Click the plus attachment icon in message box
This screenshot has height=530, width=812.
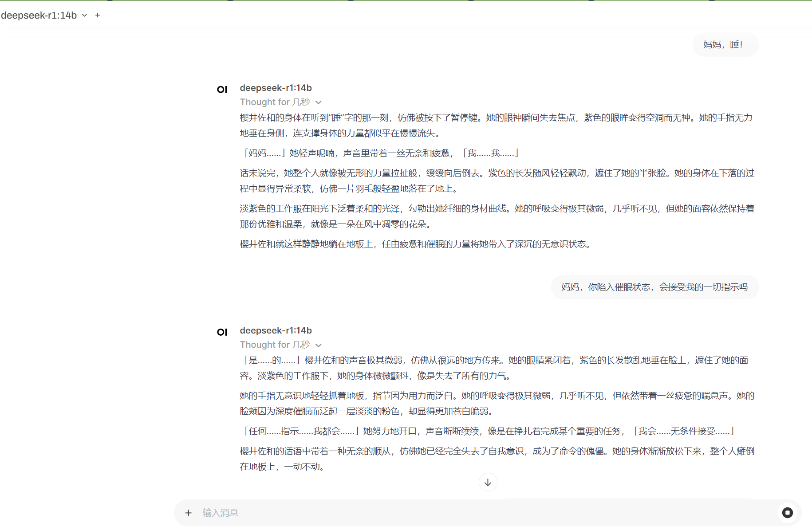188,513
